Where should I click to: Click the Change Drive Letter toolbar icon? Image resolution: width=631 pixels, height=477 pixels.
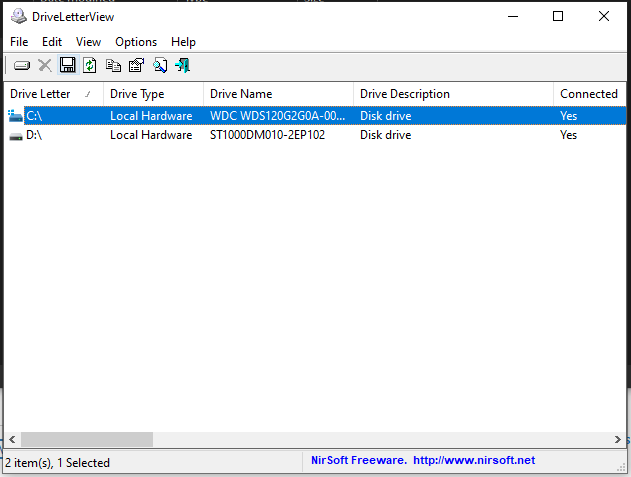click(x=22, y=65)
